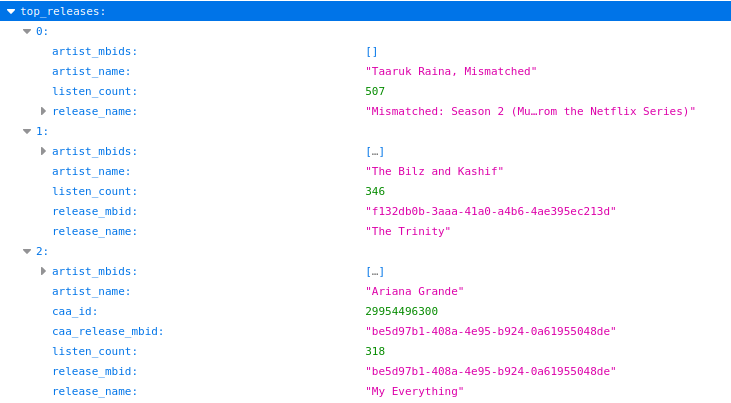Select the "My Everything" release name value
Viewport: 731px width, 403px height.
(x=414, y=391)
